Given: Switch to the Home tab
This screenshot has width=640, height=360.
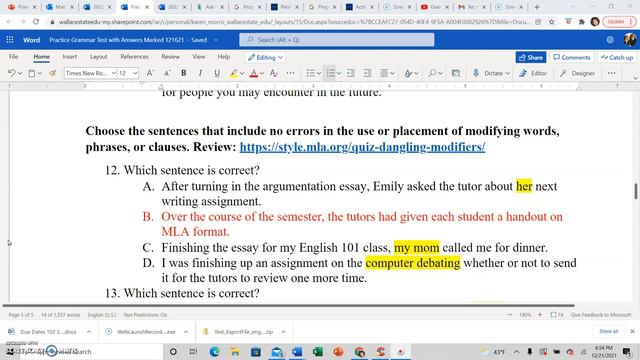Looking at the screenshot, I should click(x=42, y=57).
